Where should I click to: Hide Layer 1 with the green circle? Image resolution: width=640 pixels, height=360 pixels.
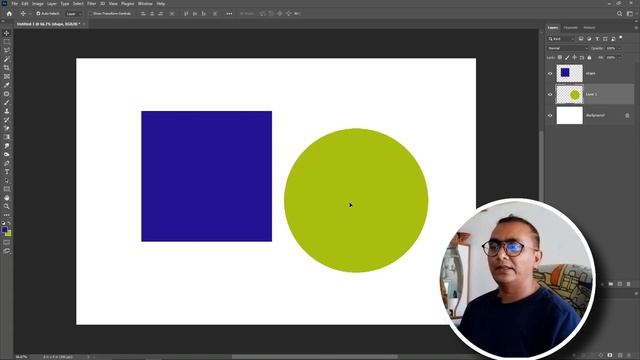click(550, 94)
